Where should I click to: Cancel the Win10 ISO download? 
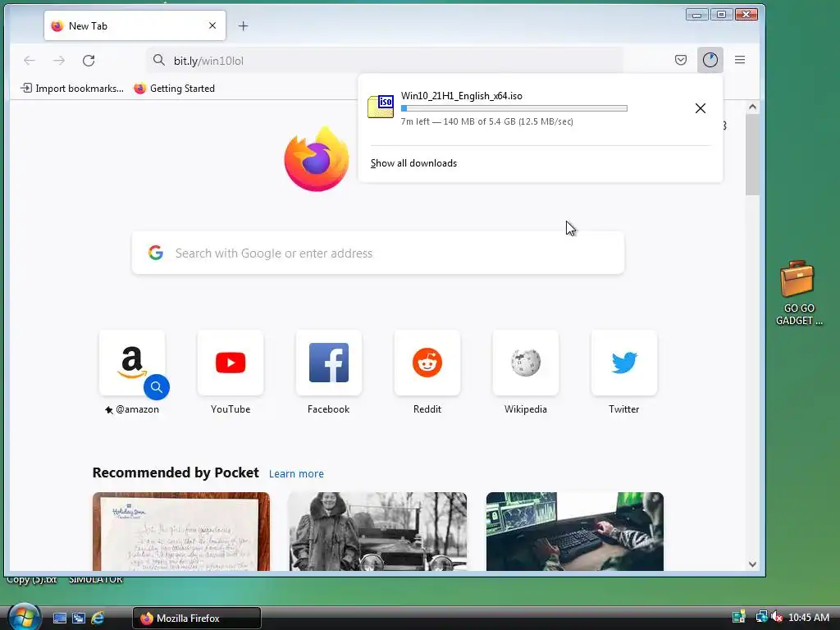(701, 108)
